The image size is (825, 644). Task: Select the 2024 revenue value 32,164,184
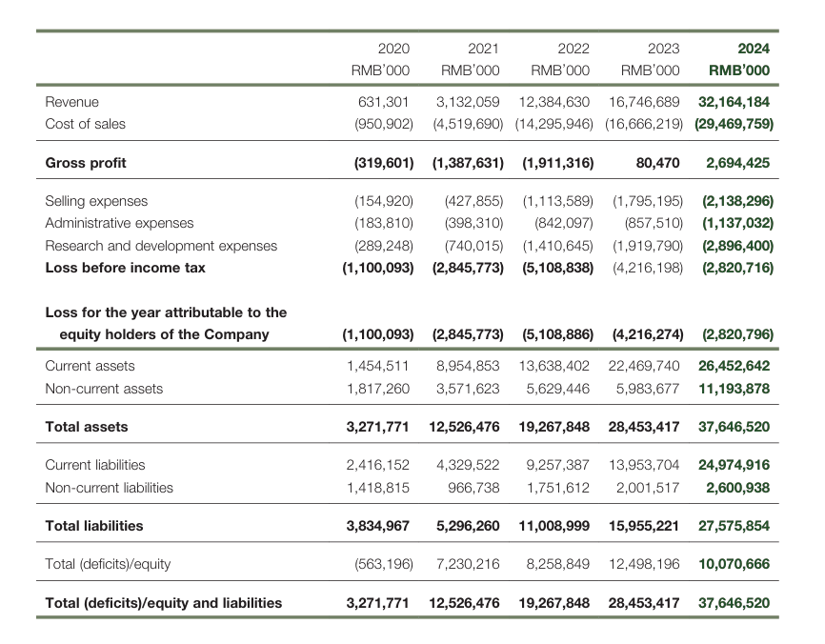coord(734,102)
